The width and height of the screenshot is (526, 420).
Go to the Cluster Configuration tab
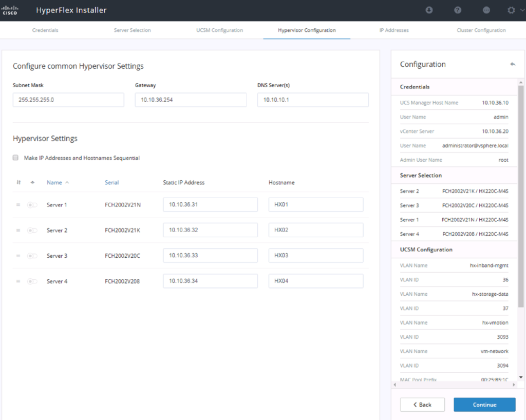coord(481,30)
